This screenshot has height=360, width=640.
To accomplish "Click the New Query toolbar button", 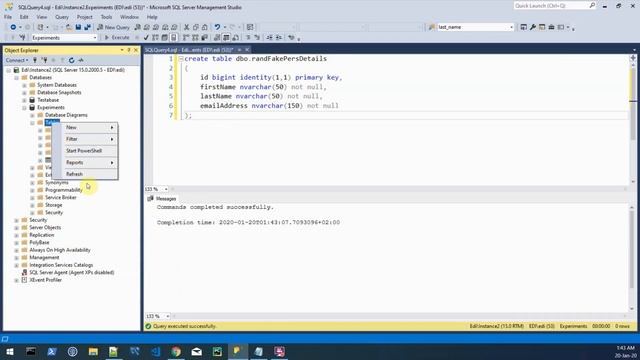I will pyautogui.click(x=113, y=27).
